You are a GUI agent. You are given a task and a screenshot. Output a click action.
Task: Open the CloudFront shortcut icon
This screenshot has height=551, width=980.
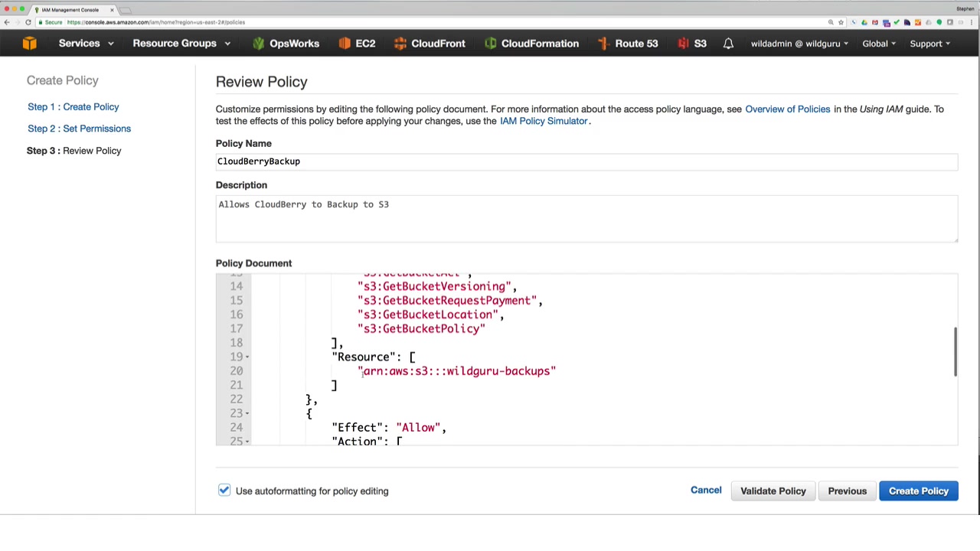click(x=400, y=44)
